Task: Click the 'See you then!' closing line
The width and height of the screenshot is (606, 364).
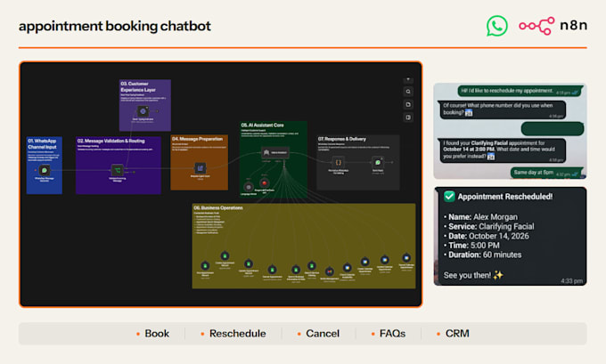Action: (x=473, y=275)
